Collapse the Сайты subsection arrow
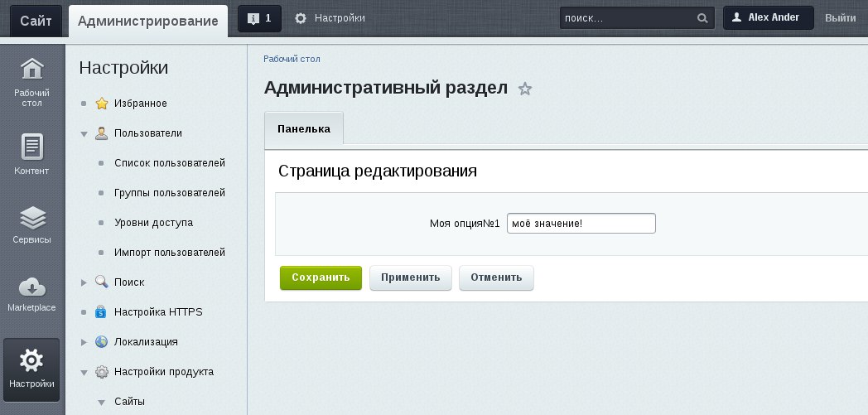Image resolution: width=868 pixels, height=415 pixels. (101, 403)
